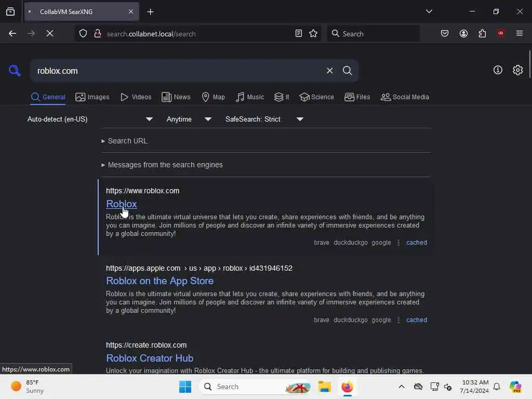The height and width of the screenshot is (399, 532).
Task: List all tabs dropdown arrow
Action: (429, 11)
